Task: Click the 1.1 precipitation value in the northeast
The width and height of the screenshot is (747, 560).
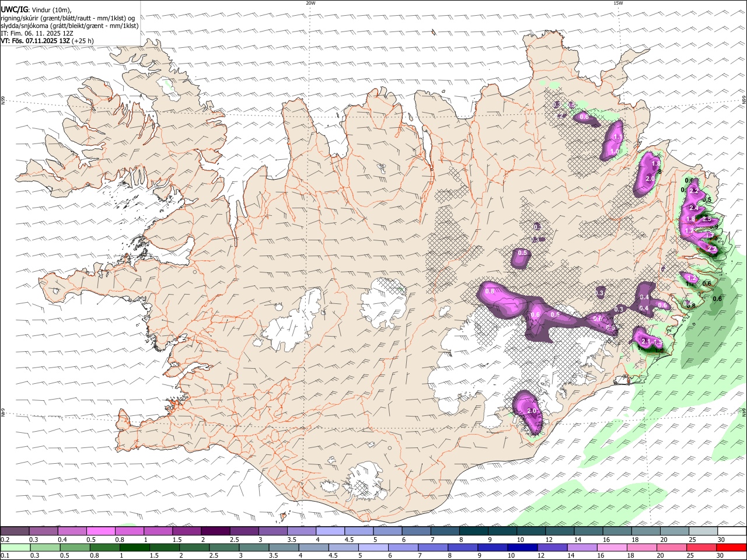Action: (x=618, y=137)
